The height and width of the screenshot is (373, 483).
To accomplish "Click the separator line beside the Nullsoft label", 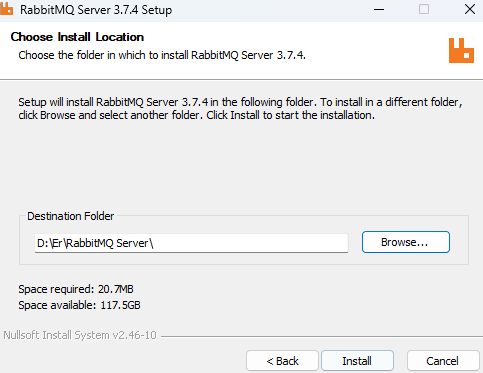I will (322, 336).
